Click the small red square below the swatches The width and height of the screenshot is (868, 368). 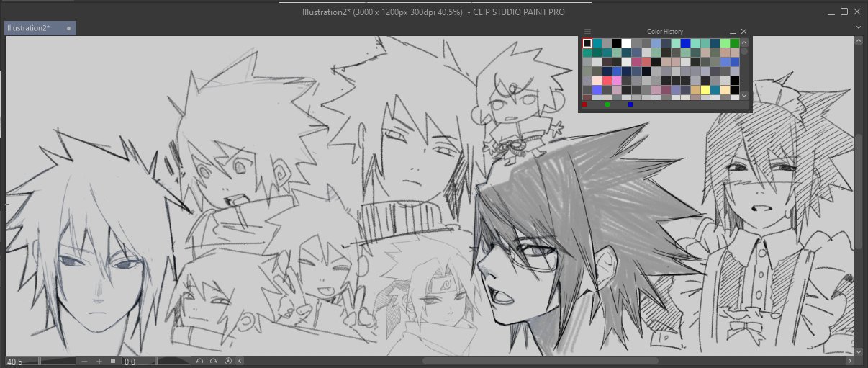[584, 104]
